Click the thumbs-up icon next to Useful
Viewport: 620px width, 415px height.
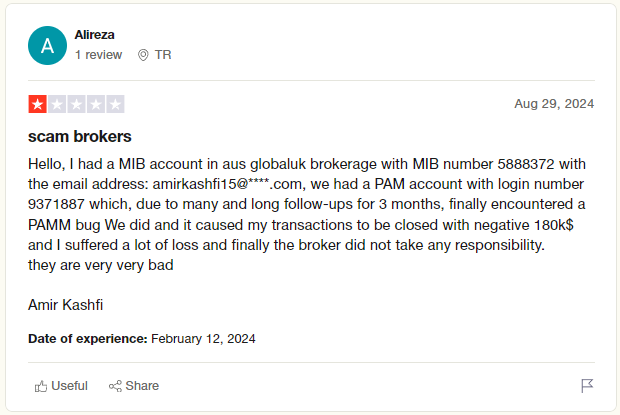click(41, 386)
